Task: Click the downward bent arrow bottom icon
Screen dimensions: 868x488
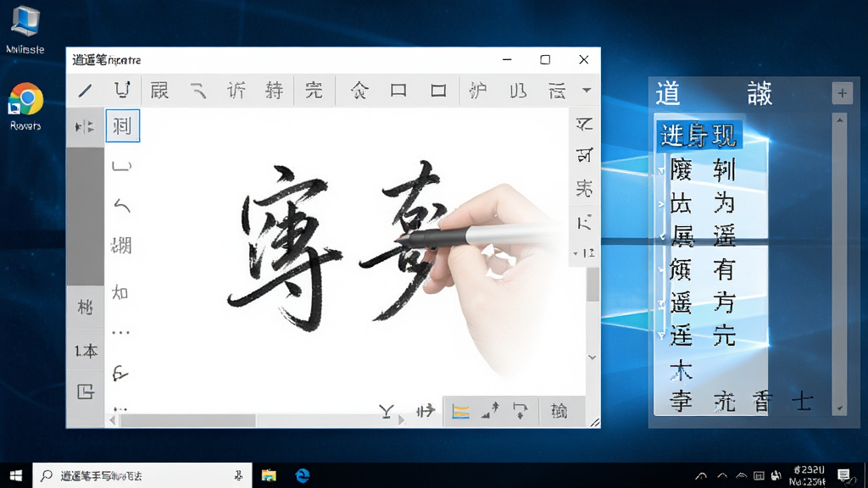Action: click(x=520, y=411)
